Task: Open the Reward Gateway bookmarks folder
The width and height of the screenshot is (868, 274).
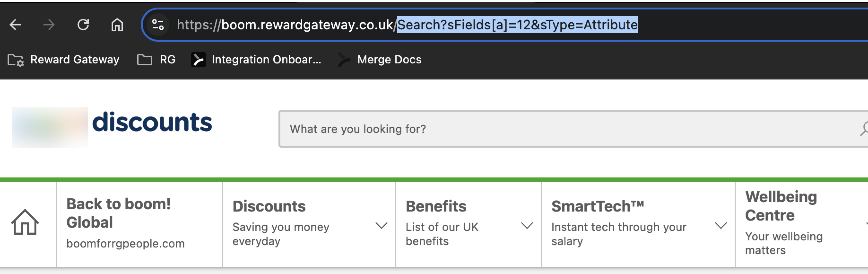Action: pos(64,60)
